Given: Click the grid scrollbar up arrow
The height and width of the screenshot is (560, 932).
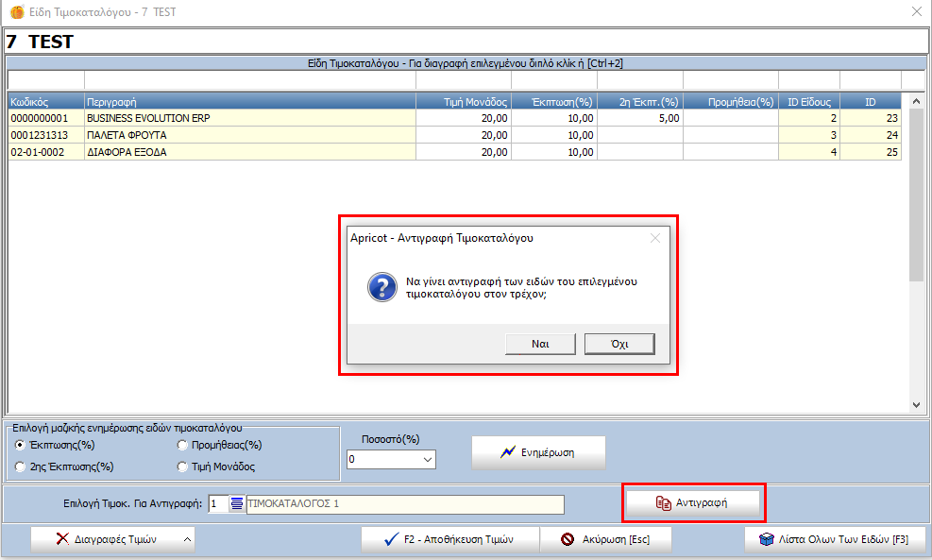Looking at the screenshot, I should pos(916,102).
